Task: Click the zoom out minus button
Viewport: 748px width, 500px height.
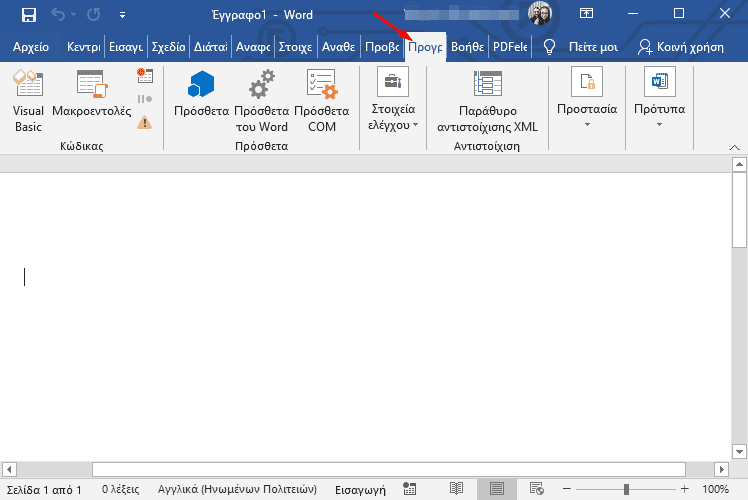Action: [x=567, y=489]
